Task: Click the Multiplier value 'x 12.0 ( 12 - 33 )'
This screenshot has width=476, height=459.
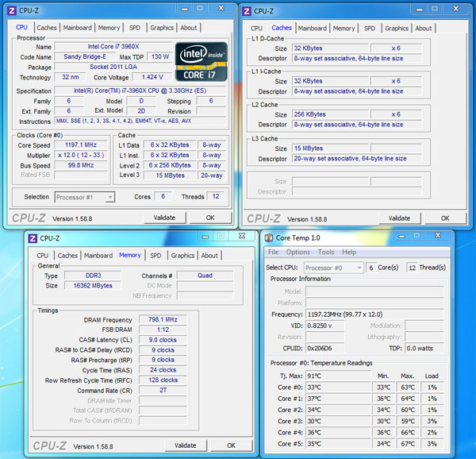Action: (81, 155)
